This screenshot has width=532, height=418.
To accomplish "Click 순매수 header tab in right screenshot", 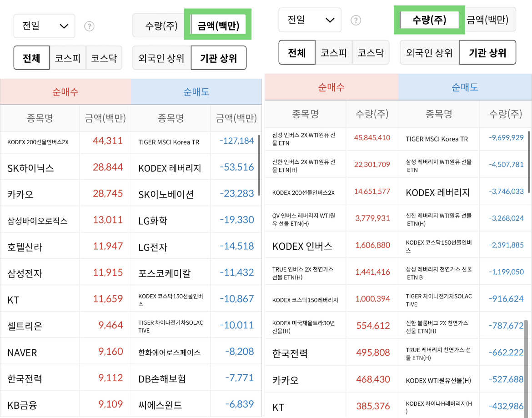I will click(x=331, y=87).
